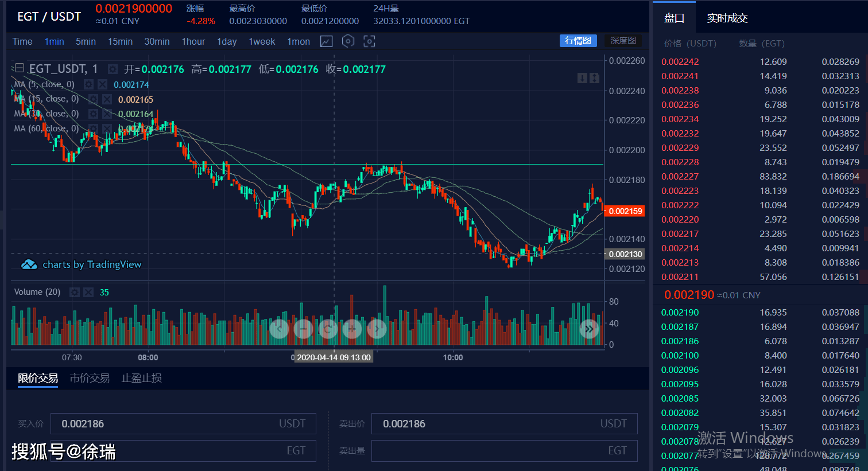Select 1day interval
The height and width of the screenshot is (471, 868).
click(227, 41)
